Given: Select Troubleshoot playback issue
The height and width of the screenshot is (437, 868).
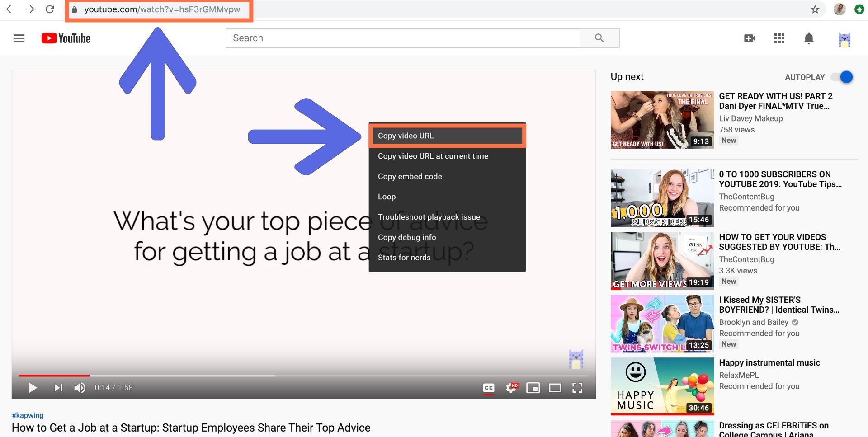Looking at the screenshot, I should [x=447, y=217].
